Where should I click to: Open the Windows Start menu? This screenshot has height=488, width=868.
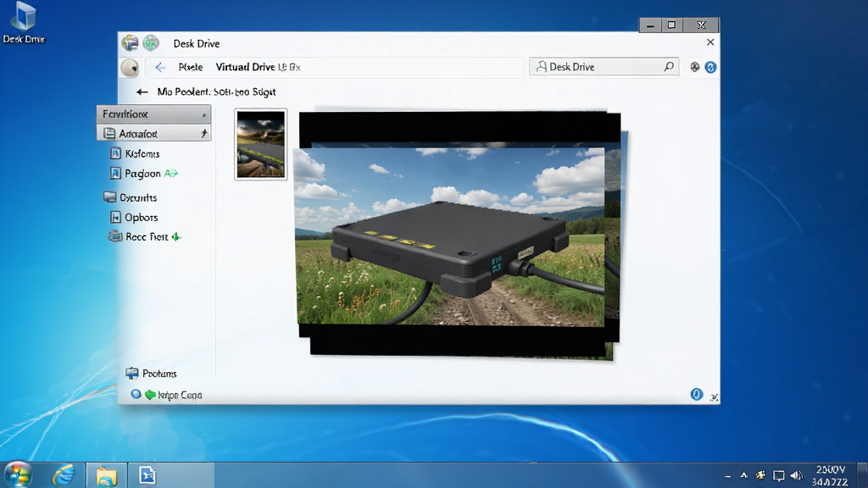pos(18,474)
